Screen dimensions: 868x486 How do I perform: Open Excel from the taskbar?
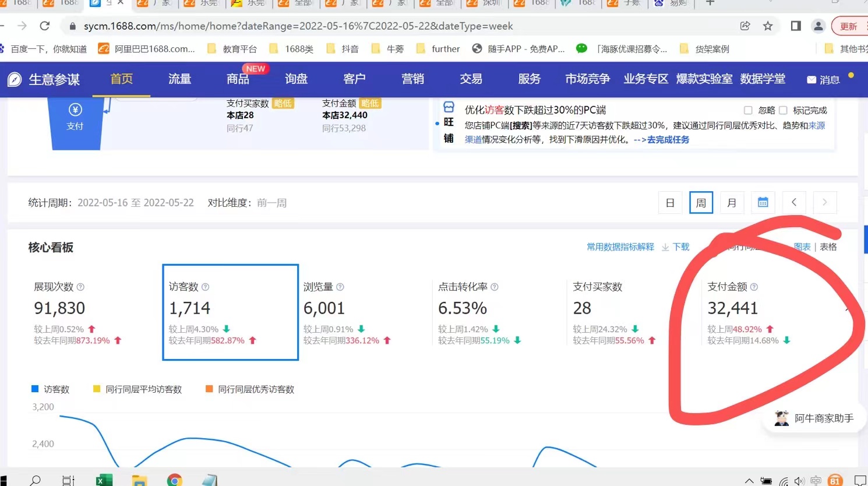[x=104, y=480]
